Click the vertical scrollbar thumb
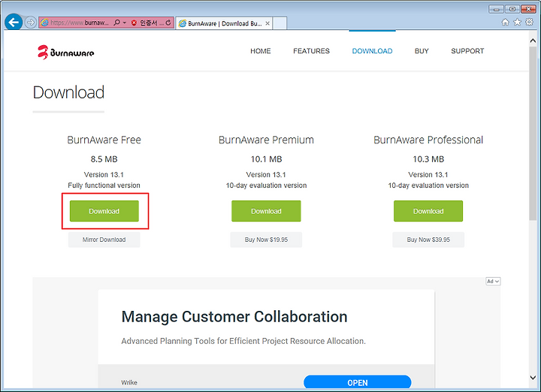Screen dimensions: 541x392 533,134
